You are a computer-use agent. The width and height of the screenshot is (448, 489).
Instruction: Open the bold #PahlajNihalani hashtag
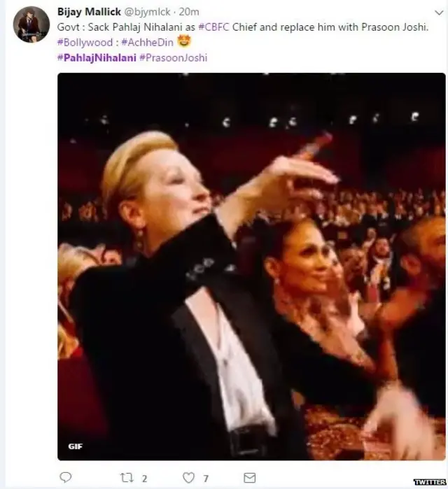96,57
